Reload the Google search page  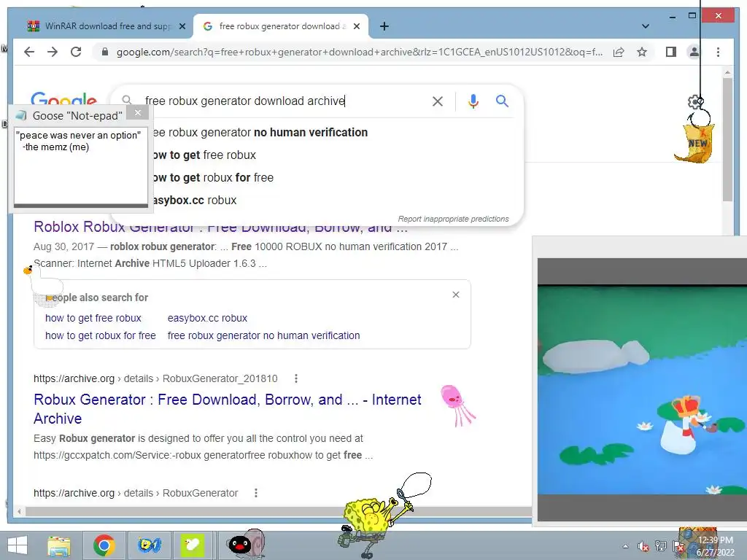click(76, 52)
